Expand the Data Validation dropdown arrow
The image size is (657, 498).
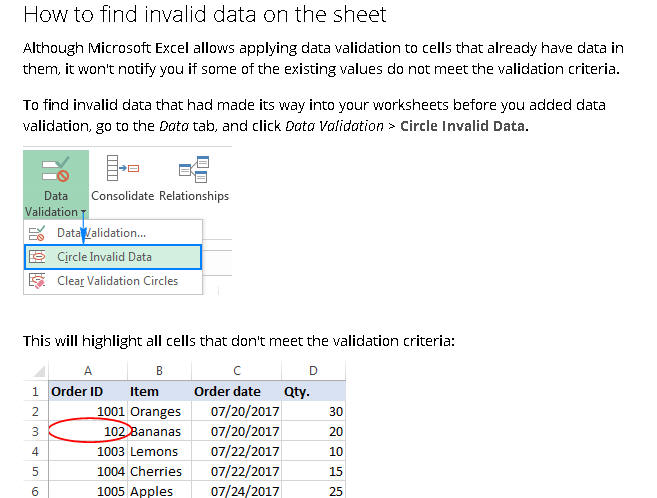[83, 212]
